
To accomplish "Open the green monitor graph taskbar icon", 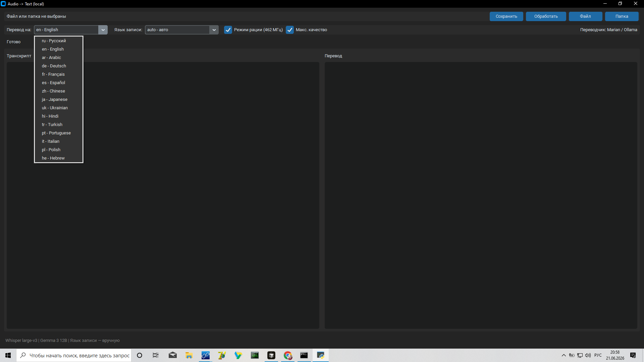I will pos(255,355).
